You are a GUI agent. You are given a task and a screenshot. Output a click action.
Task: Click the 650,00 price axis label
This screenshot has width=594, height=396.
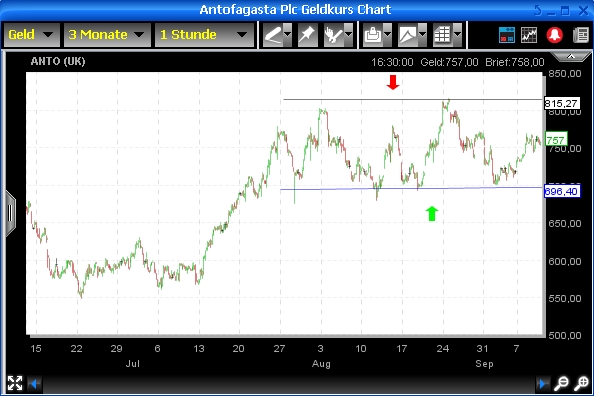(565, 224)
